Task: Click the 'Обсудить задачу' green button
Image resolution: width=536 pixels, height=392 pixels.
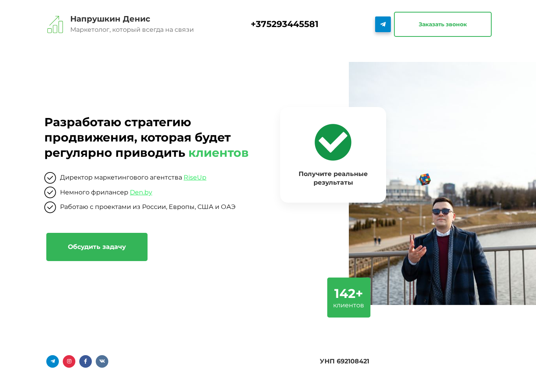Action: click(97, 247)
